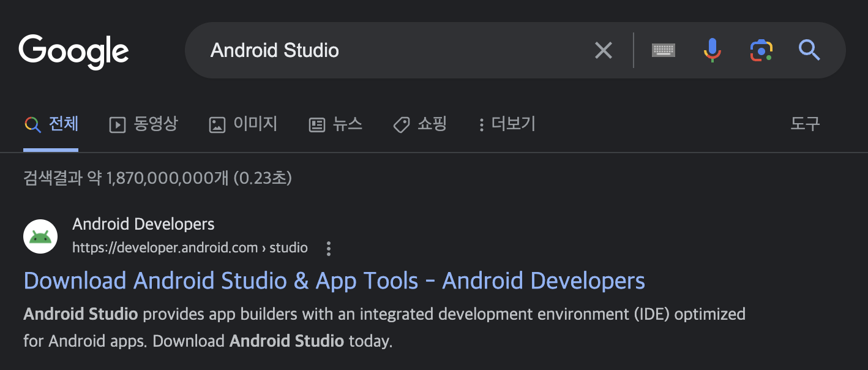Image resolution: width=868 pixels, height=370 pixels.
Task: Open Download Android Studio & App Tools link
Action: (334, 281)
